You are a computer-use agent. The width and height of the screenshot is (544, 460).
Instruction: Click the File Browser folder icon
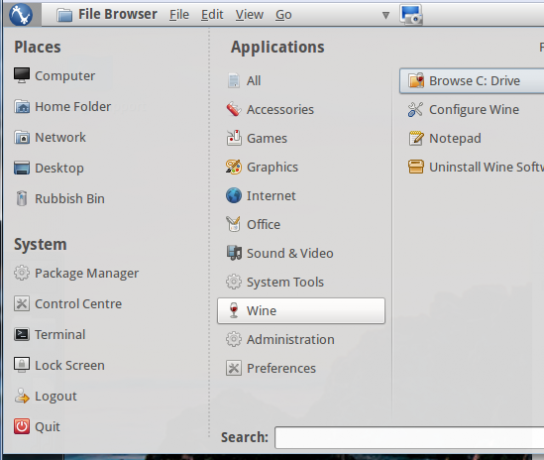pyautogui.click(x=64, y=15)
